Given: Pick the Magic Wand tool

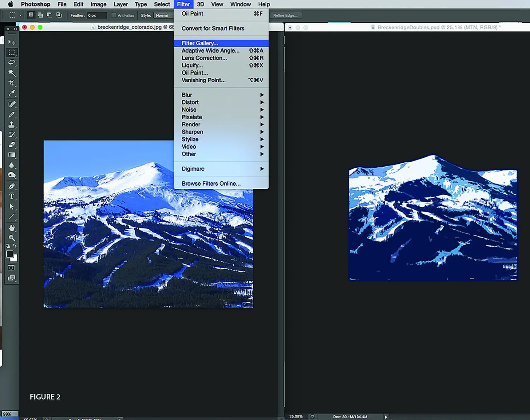Looking at the screenshot, I should pyautogui.click(x=12, y=73).
